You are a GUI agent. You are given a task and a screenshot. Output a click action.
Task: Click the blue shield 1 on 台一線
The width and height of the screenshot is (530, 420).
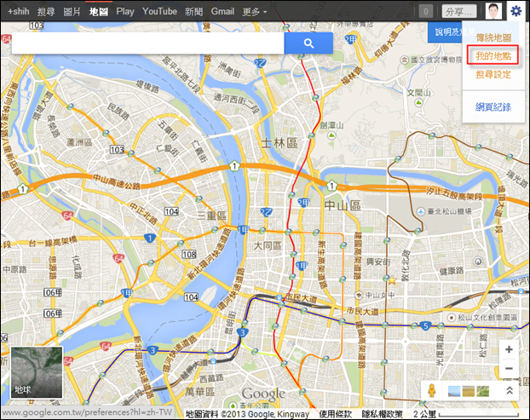(150, 238)
